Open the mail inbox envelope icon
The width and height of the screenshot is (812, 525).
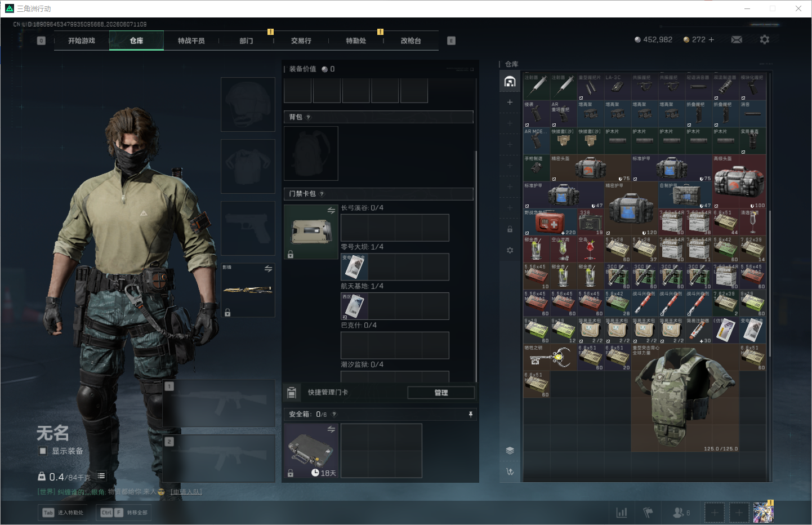point(737,39)
